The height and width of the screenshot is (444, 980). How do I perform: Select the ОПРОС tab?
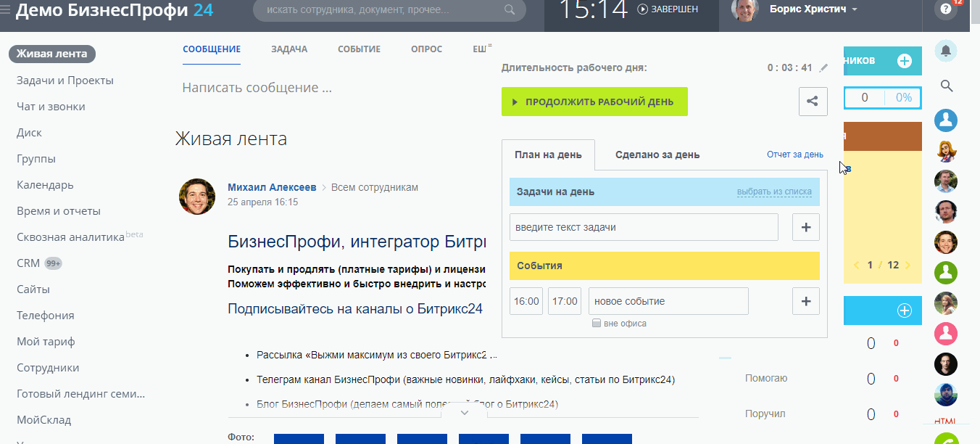(426, 49)
